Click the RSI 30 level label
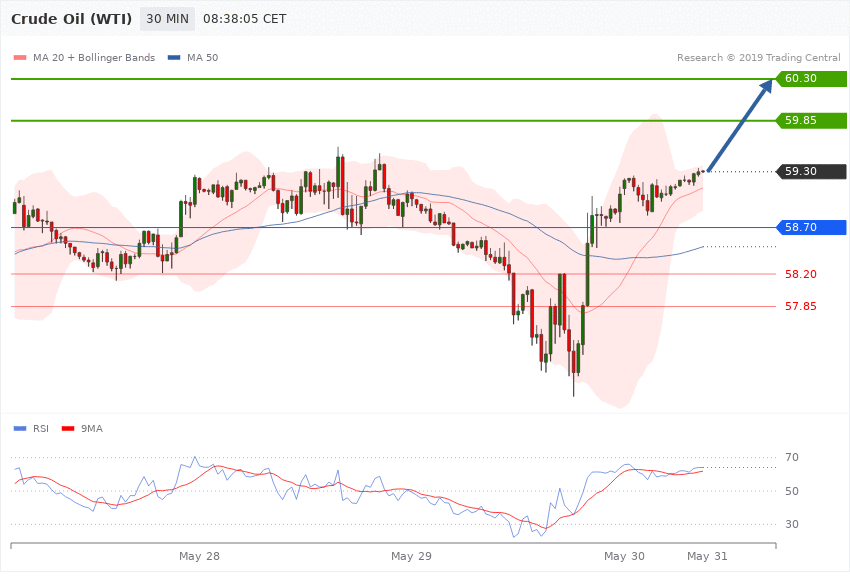The height and width of the screenshot is (576, 850). [x=791, y=524]
